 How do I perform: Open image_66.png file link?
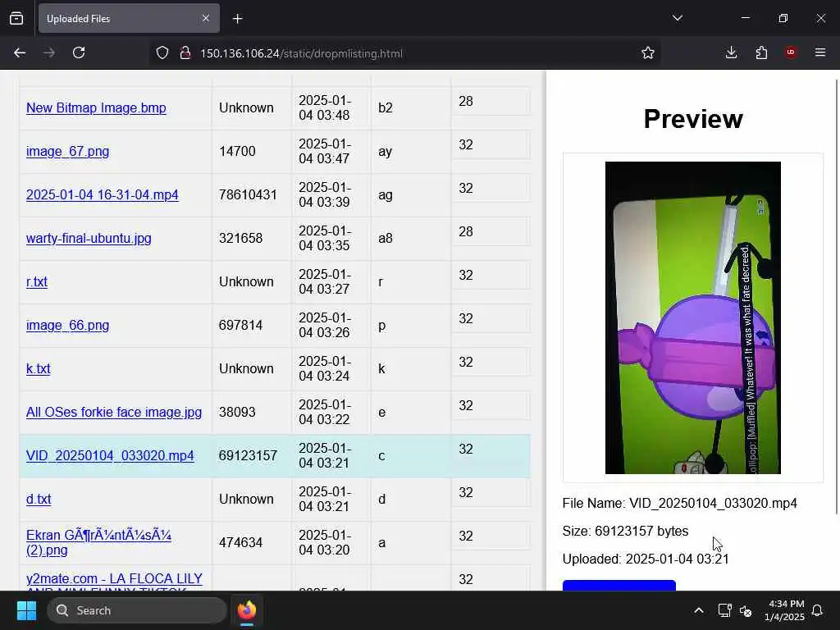click(67, 325)
